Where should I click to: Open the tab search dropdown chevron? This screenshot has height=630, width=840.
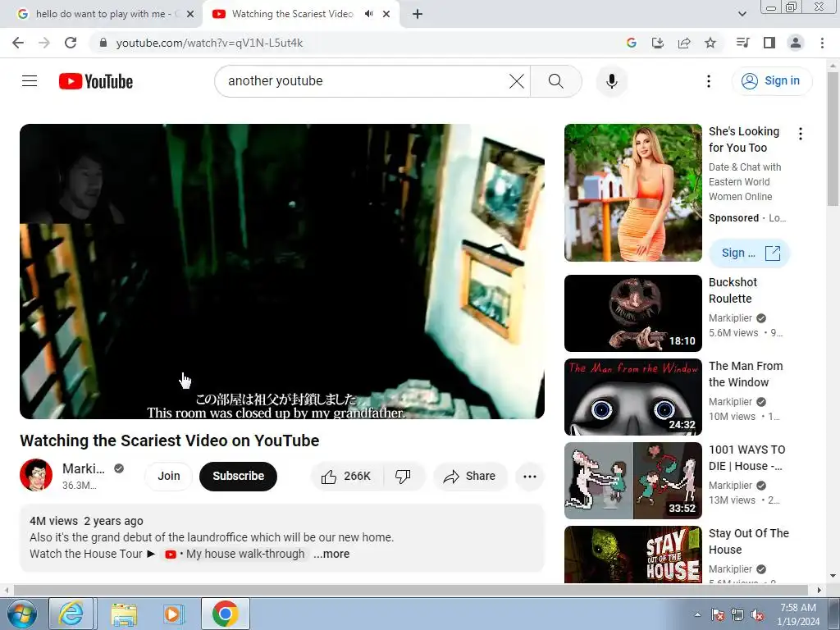tap(742, 15)
